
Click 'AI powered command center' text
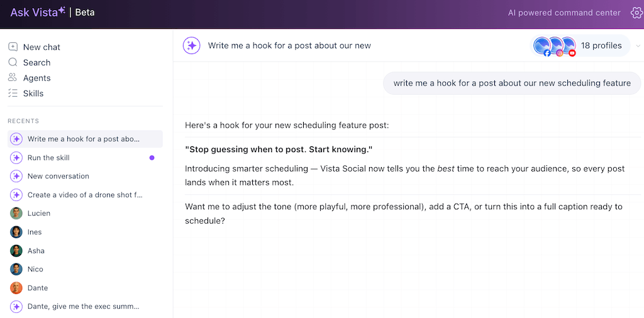click(x=564, y=13)
